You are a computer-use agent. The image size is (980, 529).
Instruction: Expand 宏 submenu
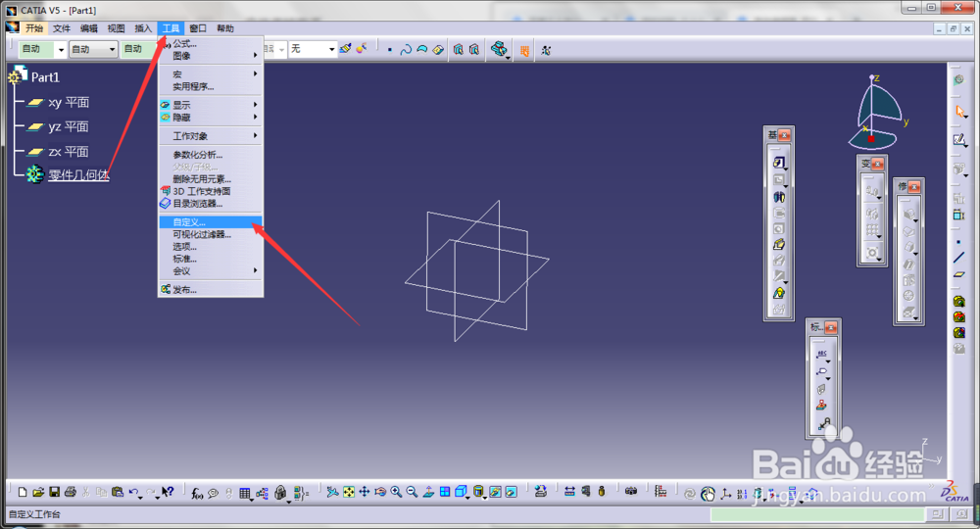[210, 73]
